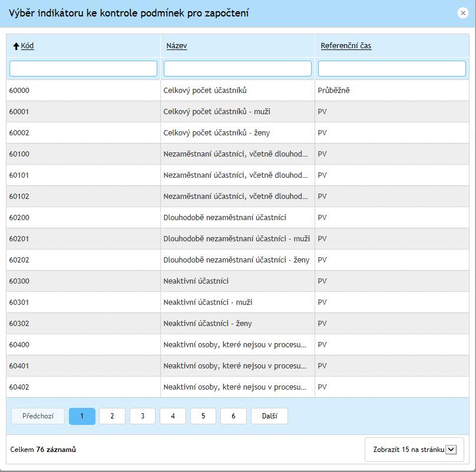476x472 pixels.
Task: Select row with code 60300
Action: click(x=237, y=281)
